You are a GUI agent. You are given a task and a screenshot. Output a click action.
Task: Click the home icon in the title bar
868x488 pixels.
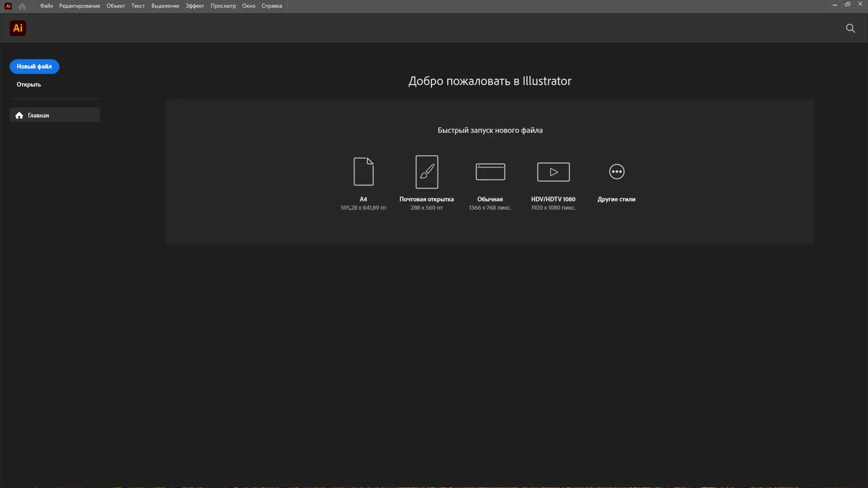(x=22, y=6)
